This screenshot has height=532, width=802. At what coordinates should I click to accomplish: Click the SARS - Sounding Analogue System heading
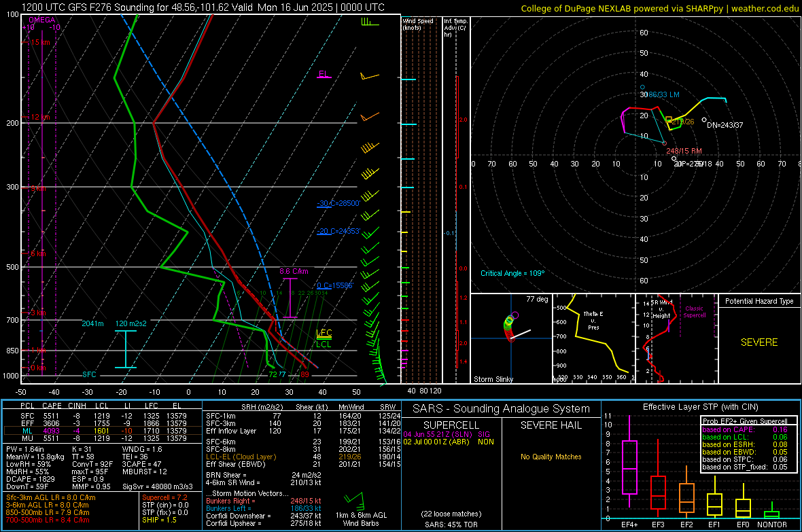click(x=501, y=408)
